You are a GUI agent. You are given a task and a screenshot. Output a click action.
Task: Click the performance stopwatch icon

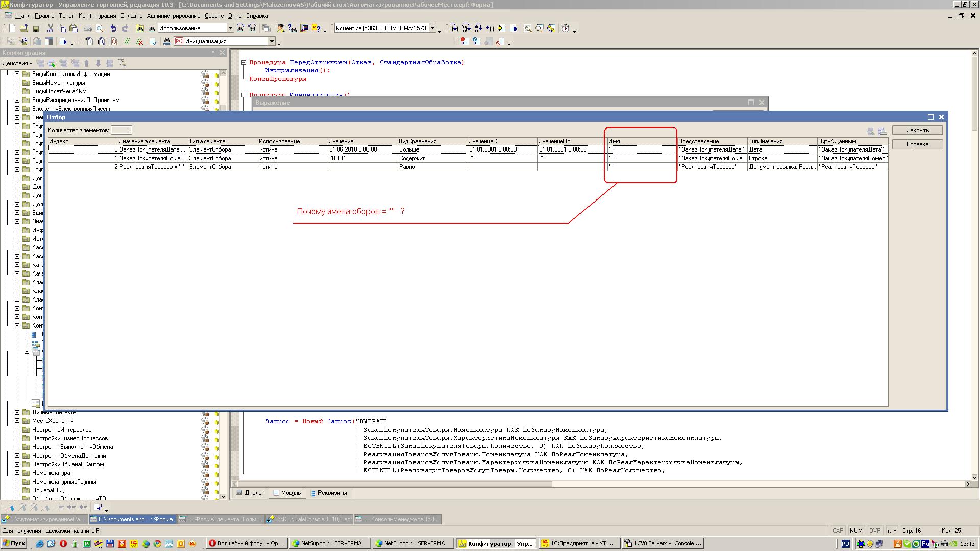(566, 29)
